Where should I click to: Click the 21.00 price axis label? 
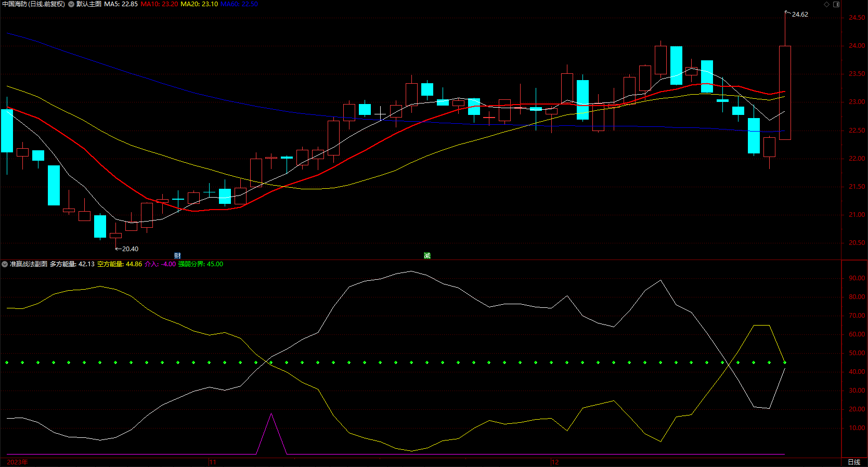coord(857,215)
